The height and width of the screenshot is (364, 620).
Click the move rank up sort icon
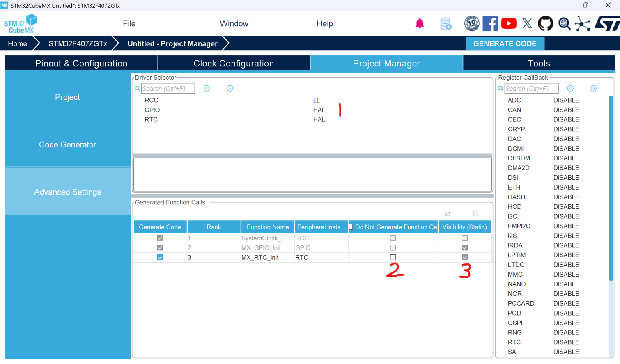point(448,214)
